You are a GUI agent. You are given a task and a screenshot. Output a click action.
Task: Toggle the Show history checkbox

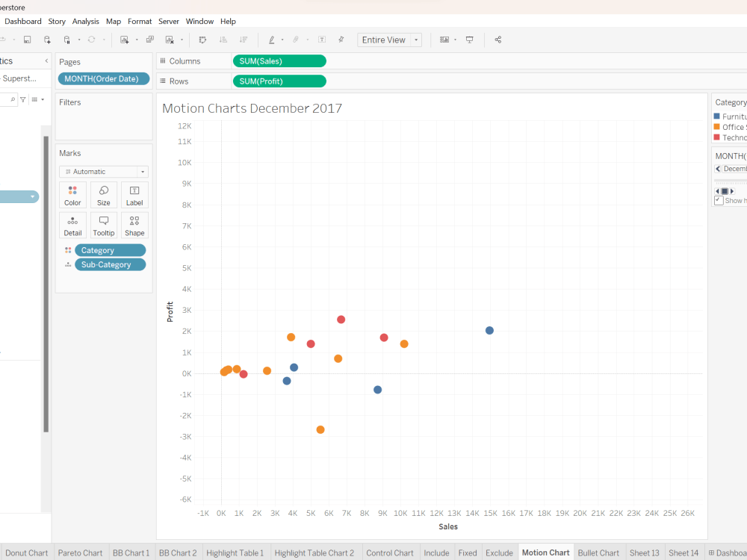tap(719, 200)
